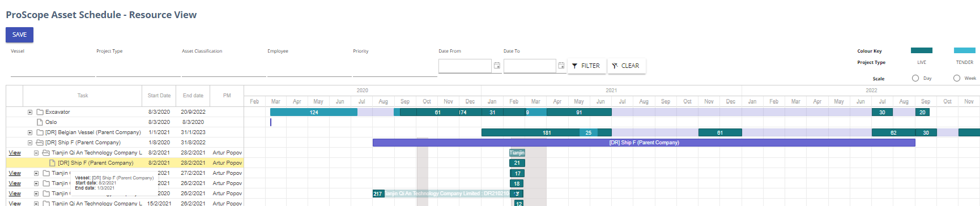Sort by the Task column header
The height and width of the screenshot is (206, 980).
(x=83, y=96)
